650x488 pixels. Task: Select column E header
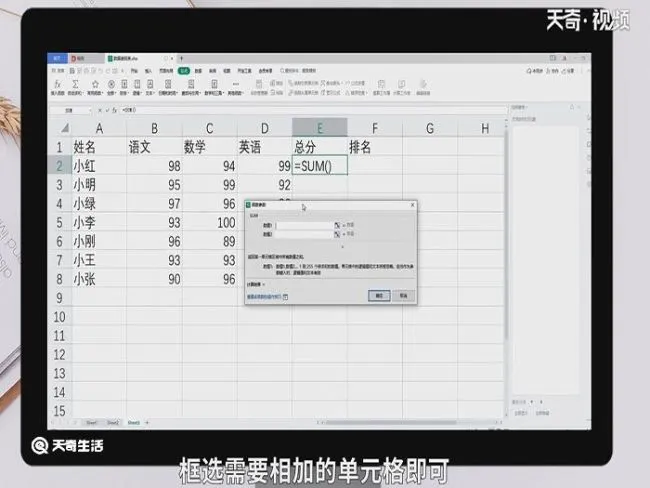click(x=320, y=128)
